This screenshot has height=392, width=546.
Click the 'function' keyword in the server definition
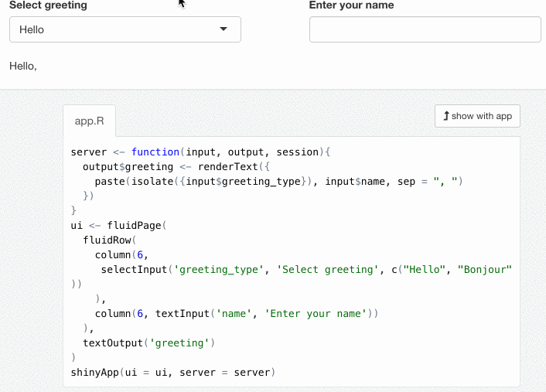[x=155, y=152]
